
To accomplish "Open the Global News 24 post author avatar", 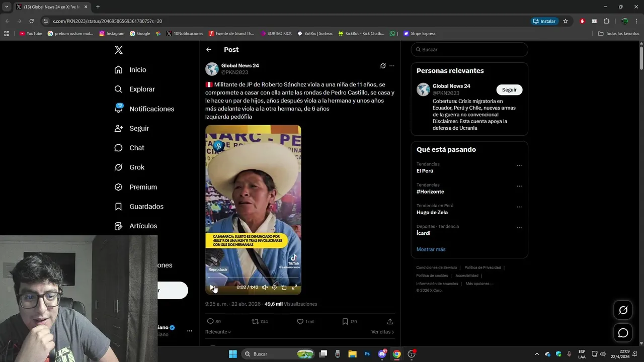I will [x=212, y=69].
